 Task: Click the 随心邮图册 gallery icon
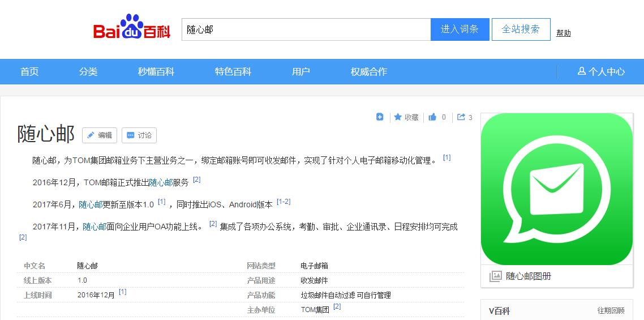tap(495, 276)
